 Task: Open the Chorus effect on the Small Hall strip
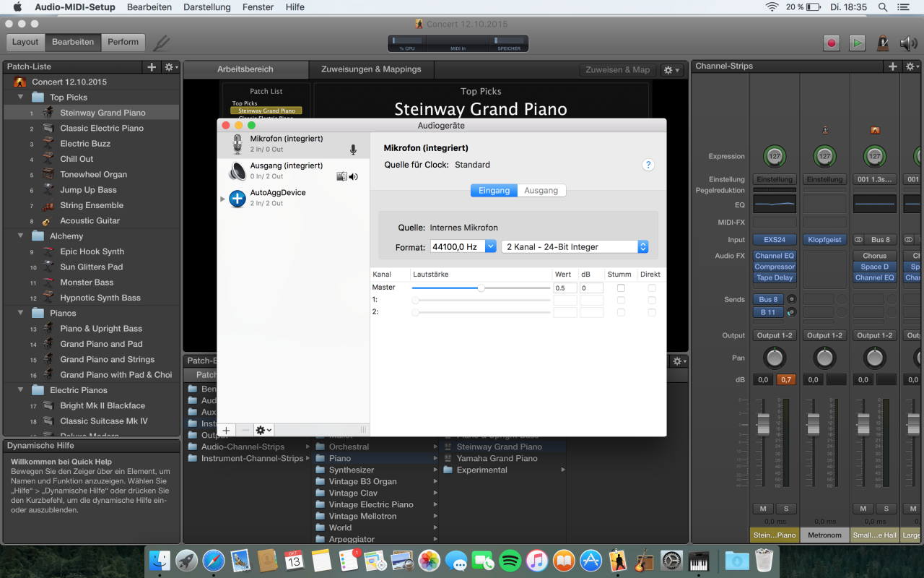874,256
